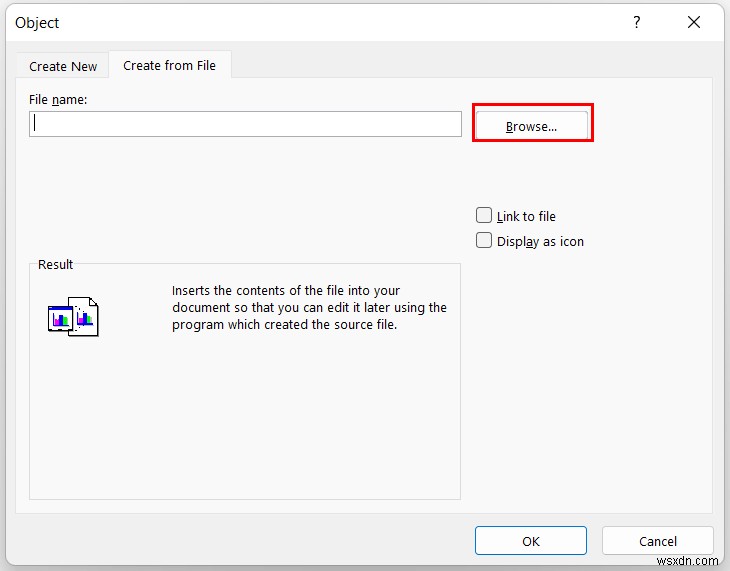Close the Object dialog window
The width and height of the screenshot is (730, 571).
[694, 22]
